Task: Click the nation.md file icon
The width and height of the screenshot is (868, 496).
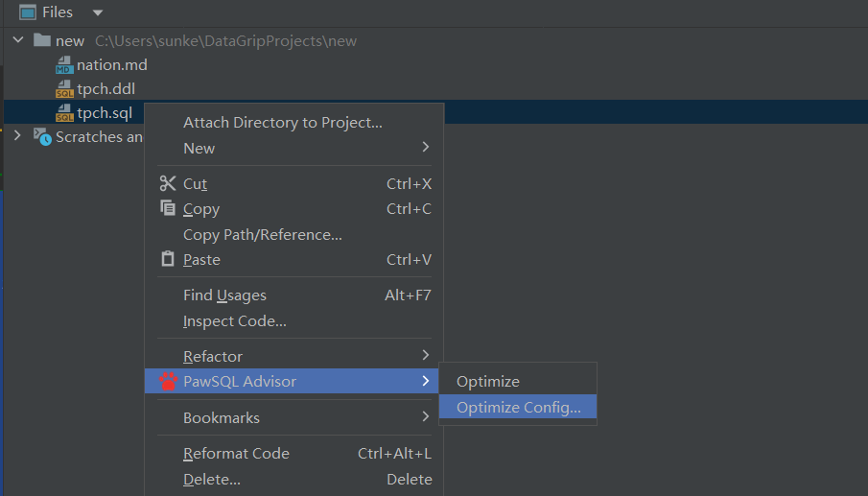Action: coord(64,66)
